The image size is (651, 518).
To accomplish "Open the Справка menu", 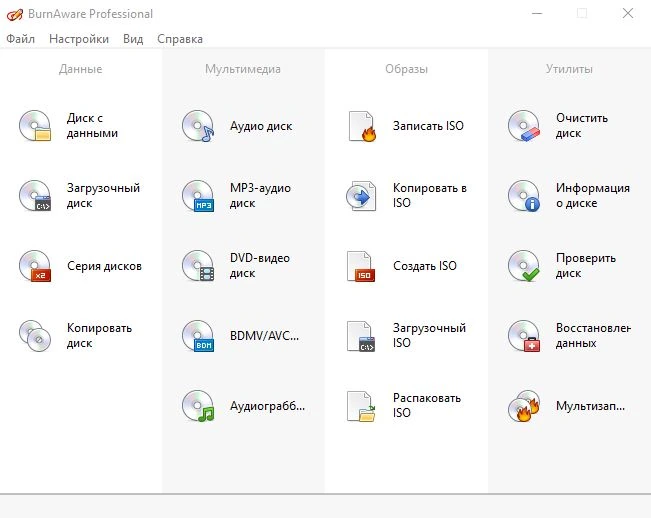I will (180, 39).
